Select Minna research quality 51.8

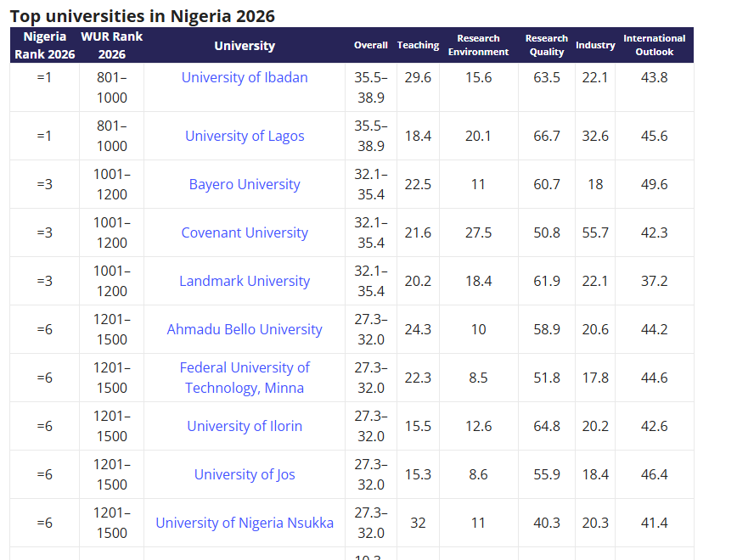[547, 378]
